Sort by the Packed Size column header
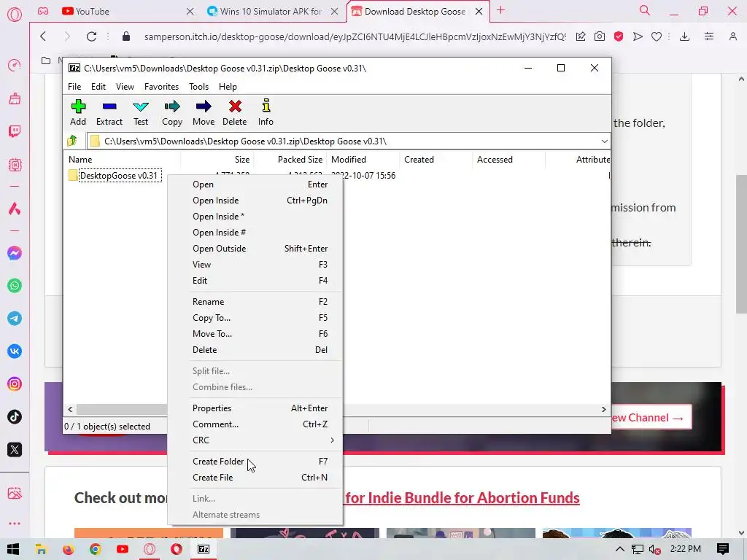The height and width of the screenshot is (560, 747). pos(290,160)
